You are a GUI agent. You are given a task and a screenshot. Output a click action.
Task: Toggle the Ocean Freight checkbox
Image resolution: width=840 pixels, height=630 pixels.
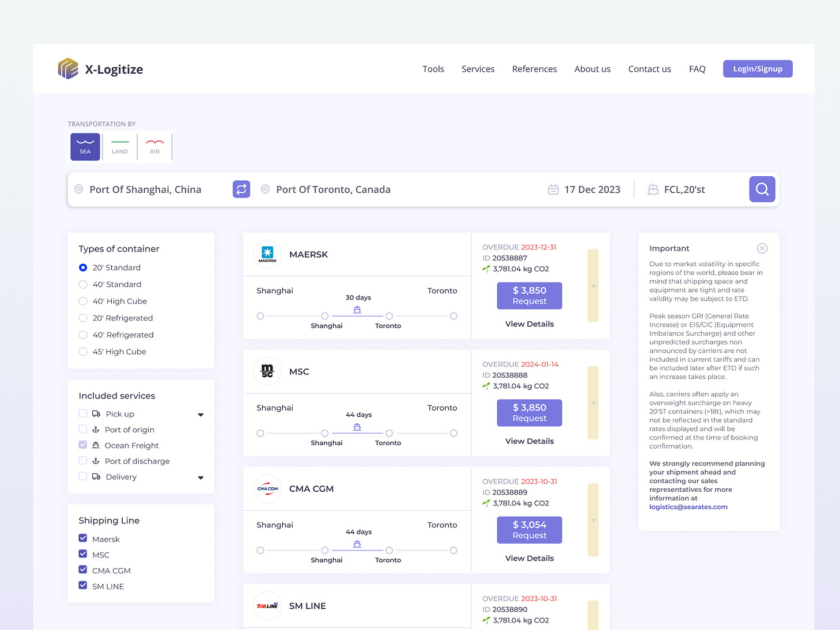(x=83, y=445)
